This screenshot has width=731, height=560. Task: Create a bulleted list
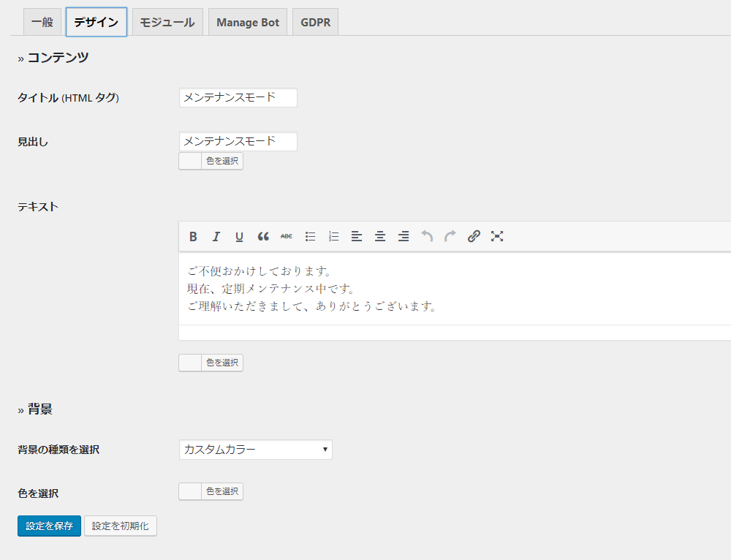coord(310,236)
